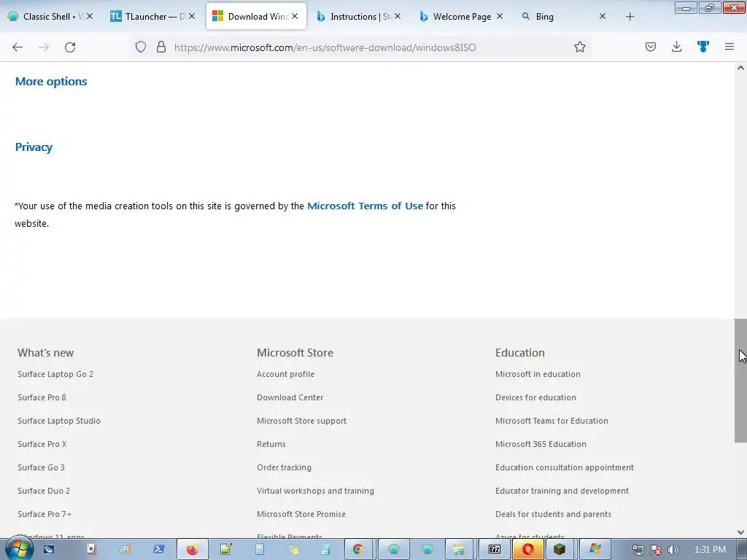
Task: Open the Surface Laptop Studio link
Action: (59, 421)
